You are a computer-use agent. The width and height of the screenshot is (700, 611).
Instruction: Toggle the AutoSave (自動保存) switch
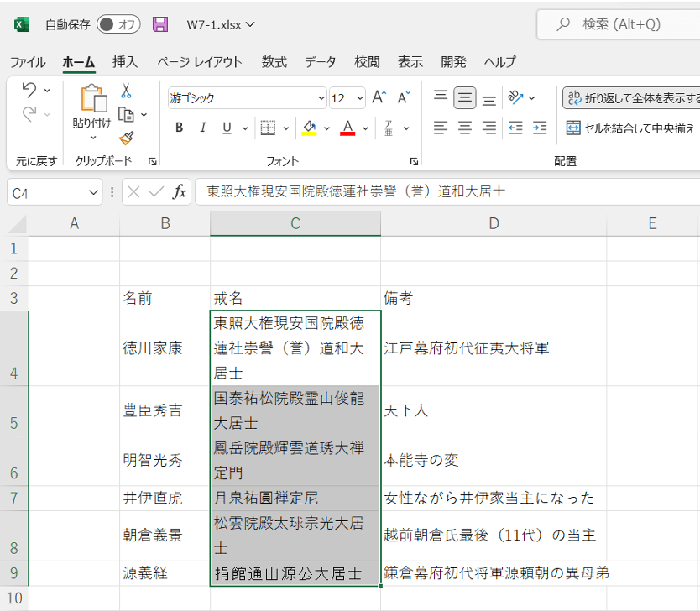coord(118,24)
